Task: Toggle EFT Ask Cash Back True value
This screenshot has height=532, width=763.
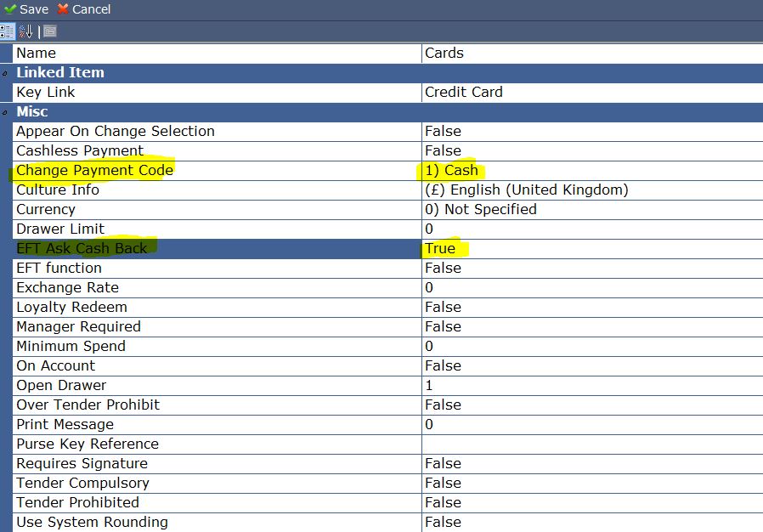Action: (592, 249)
